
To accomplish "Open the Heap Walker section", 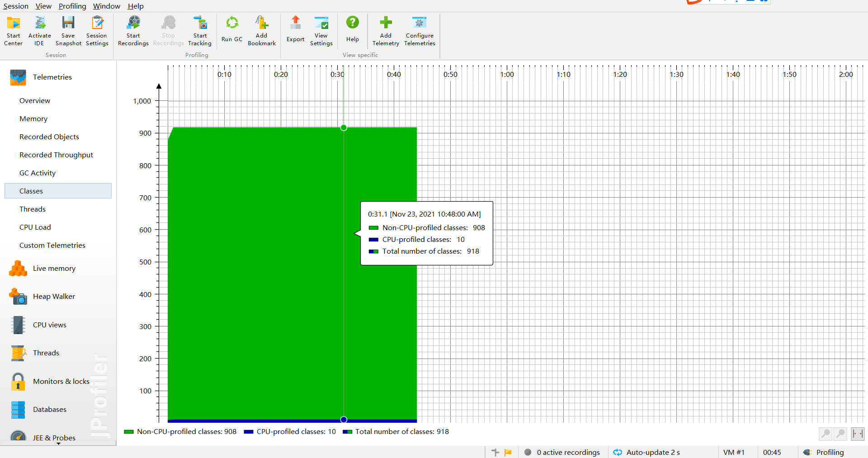I will [x=42, y=297].
